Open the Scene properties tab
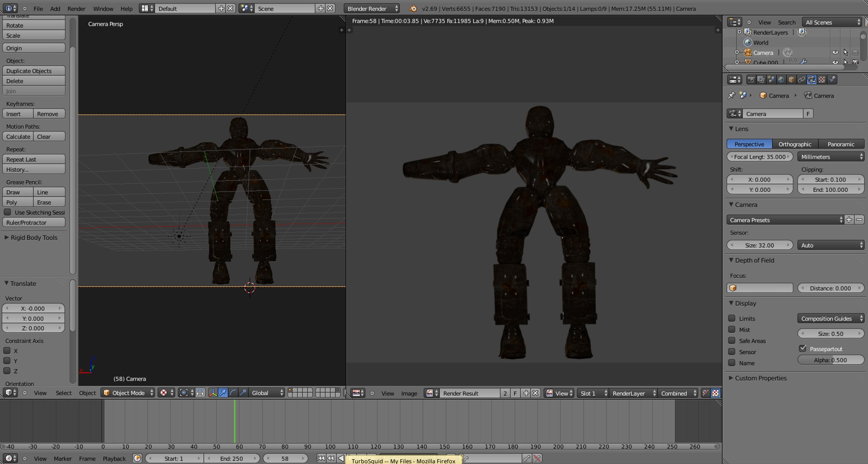Screen dimensions: 868x464 (771, 80)
